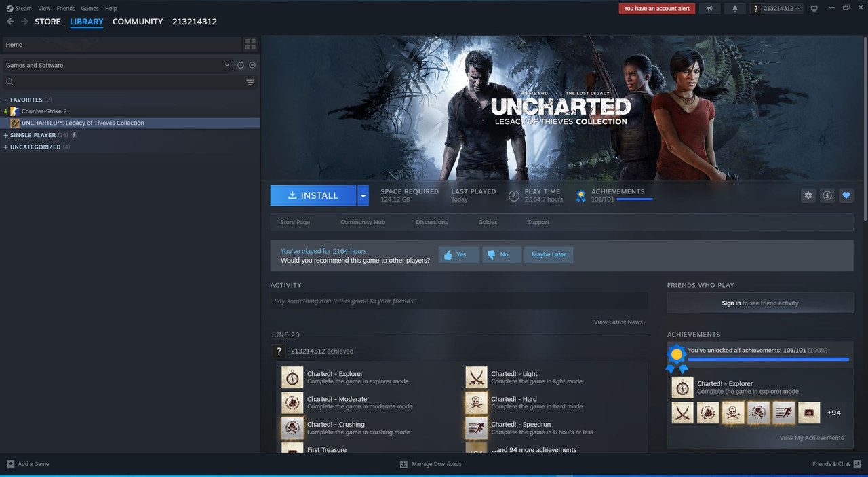Image resolution: width=868 pixels, height=477 pixels.
Task: Click the Charted! - Moderate achievement icon in activity
Action: pyautogui.click(x=292, y=402)
